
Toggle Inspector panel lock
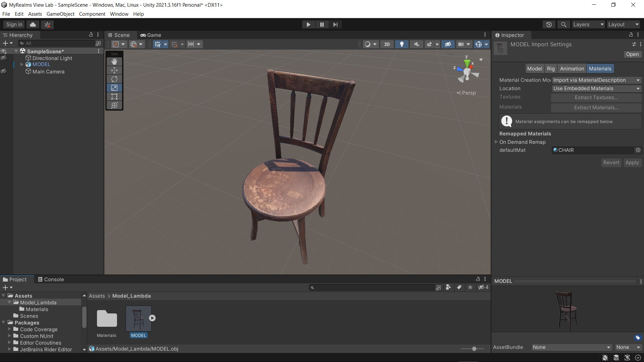tap(631, 35)
